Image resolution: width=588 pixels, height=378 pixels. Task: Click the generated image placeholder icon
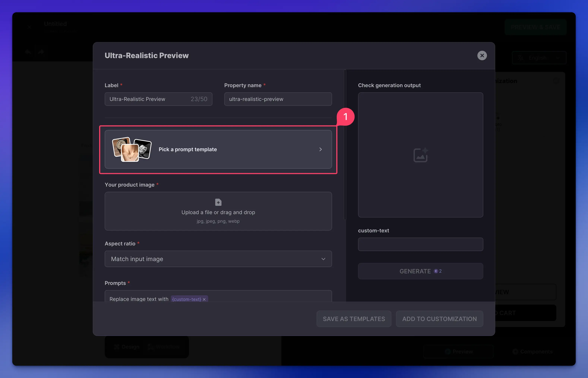(x=421, y=155)
